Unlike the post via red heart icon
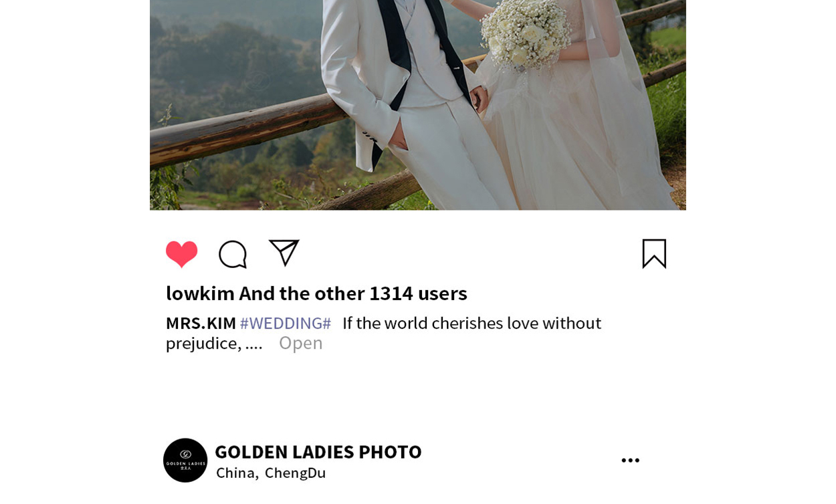Screen dimensions: 836x504 click(x=181, y=254)
